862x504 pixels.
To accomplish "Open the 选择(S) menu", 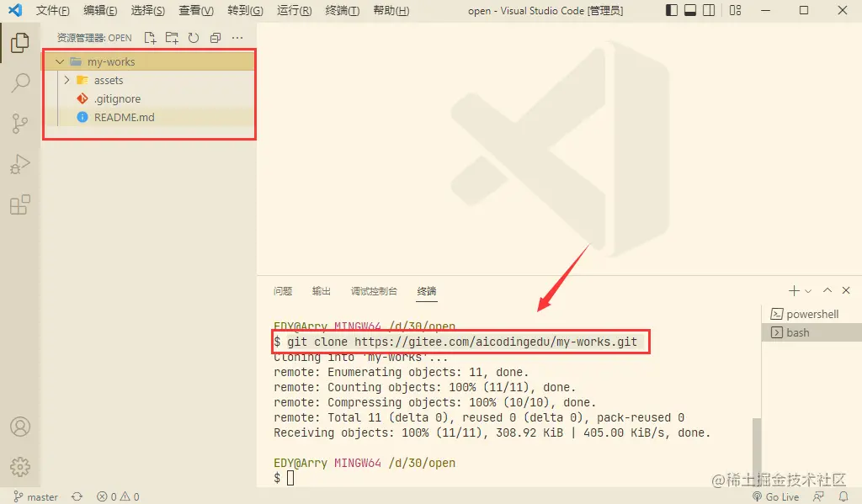I will click(148, 10).
